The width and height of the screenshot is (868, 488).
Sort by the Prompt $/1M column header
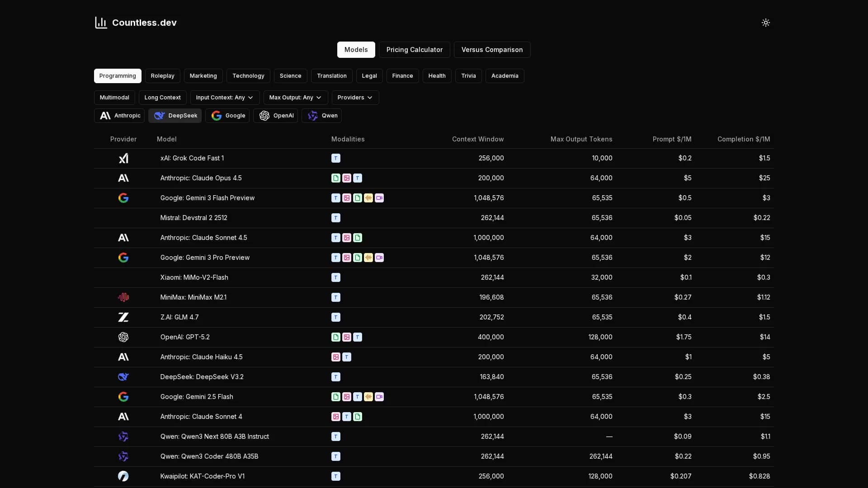672,139
